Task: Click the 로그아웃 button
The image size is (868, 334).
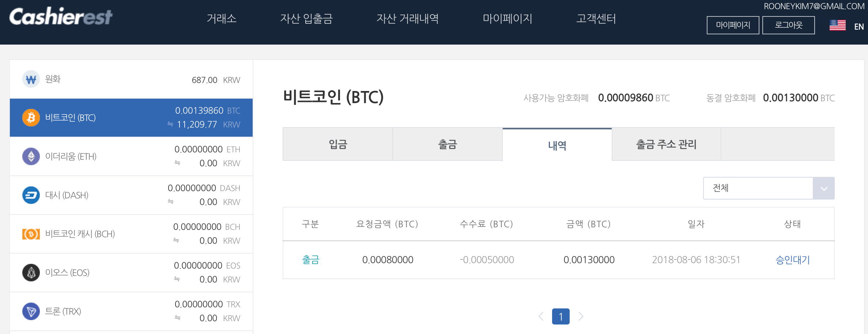Action: pos(788,25)
